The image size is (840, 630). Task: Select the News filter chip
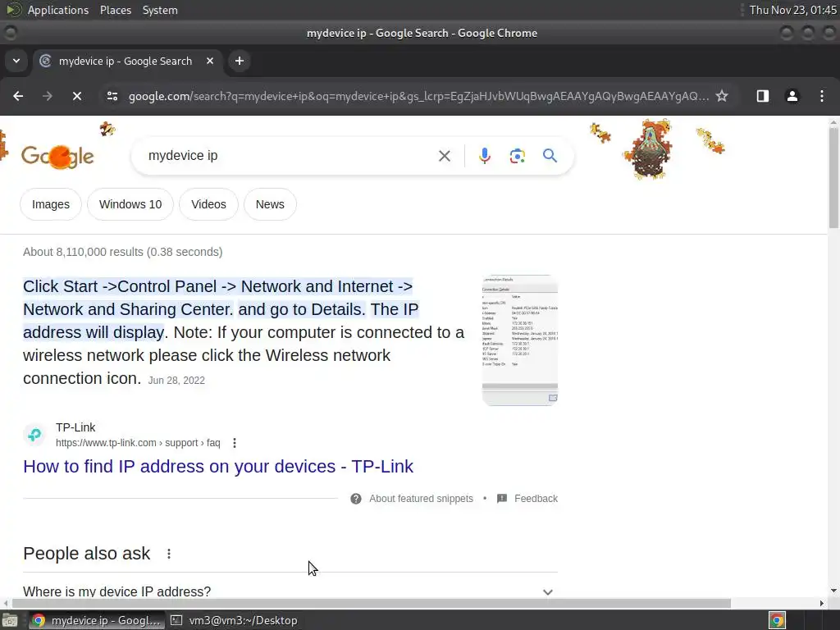point(270,204)
